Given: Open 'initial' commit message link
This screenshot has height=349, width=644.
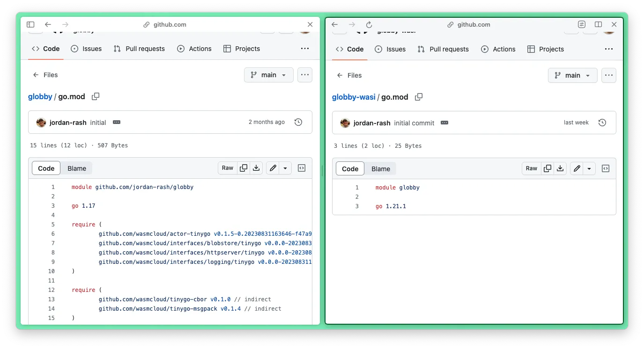Looking at the screenshot, I should (98, 122).
